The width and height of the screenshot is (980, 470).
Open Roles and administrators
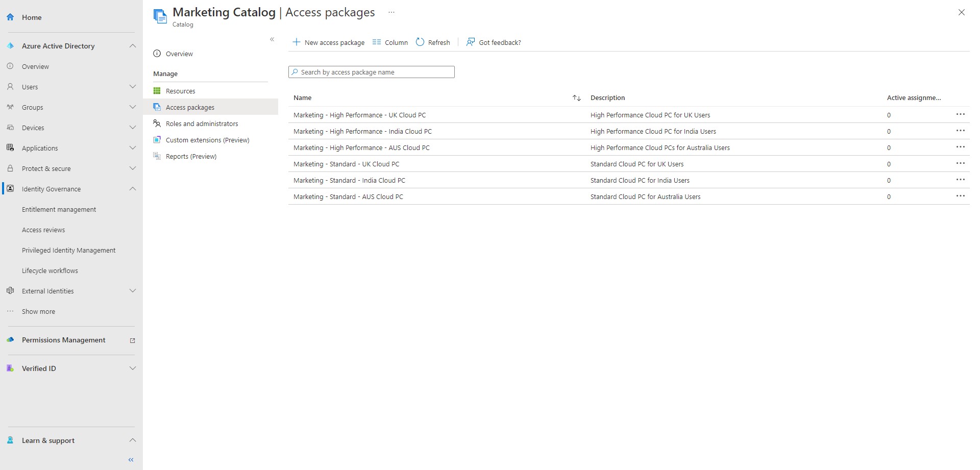(202, 123)
